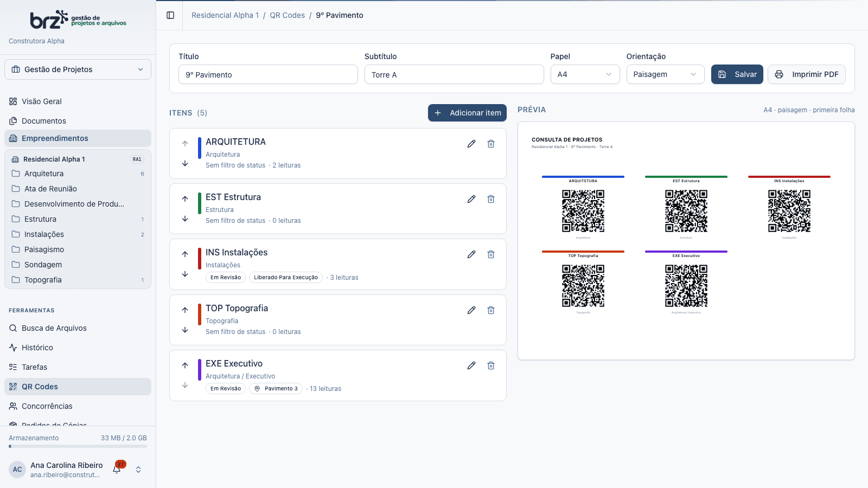Open Concorrências in sidebar

click(78, 406)
